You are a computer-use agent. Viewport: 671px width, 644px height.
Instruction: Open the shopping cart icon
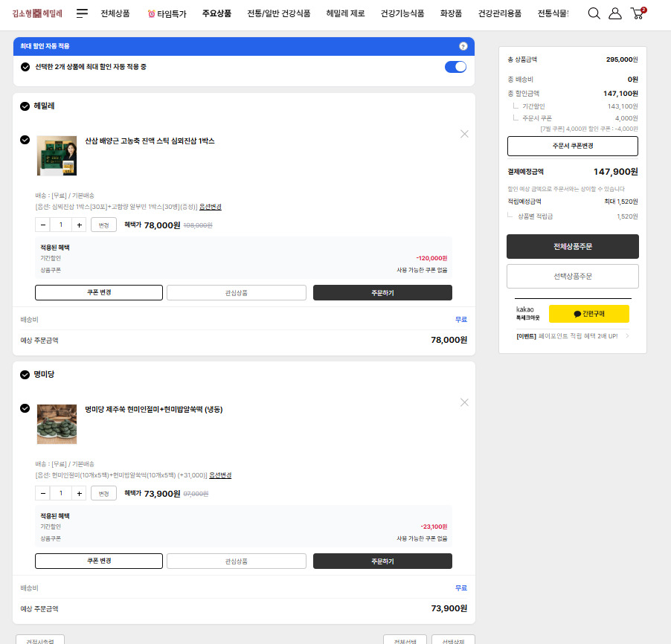(638, 13)
